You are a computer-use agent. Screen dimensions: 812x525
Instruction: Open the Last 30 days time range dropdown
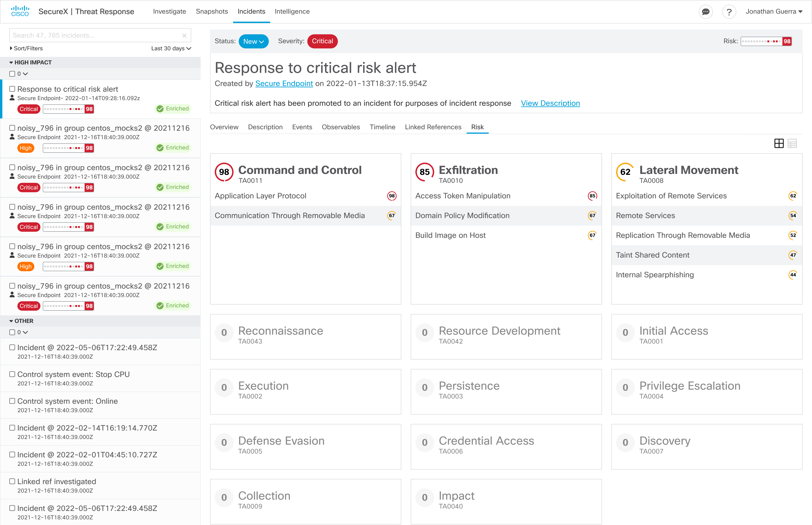click(171, 48)
